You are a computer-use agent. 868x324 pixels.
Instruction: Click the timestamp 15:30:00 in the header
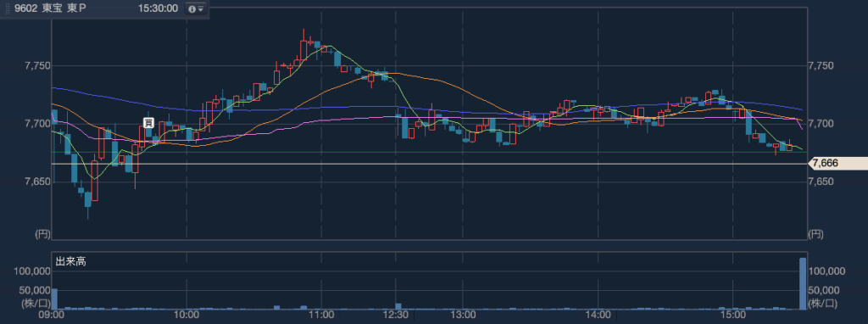click(158, 8)
